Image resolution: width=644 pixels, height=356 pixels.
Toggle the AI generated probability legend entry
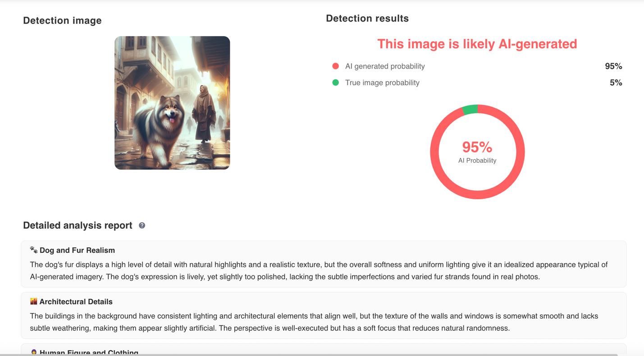(384, 66)
